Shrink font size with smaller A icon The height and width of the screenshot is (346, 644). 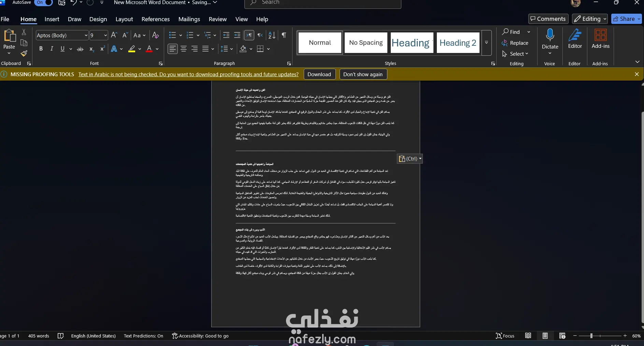[x=125, y=35]
